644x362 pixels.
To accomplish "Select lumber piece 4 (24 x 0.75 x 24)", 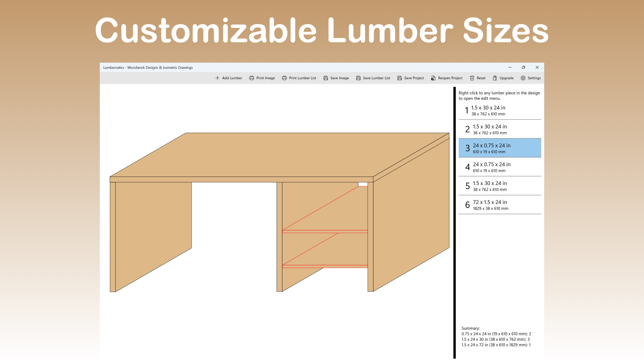I will 500,167.
